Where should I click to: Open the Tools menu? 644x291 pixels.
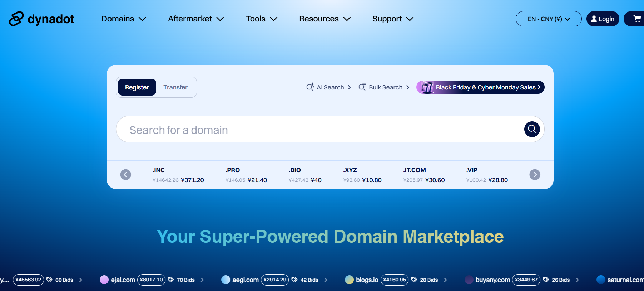[x=261, y=19]
